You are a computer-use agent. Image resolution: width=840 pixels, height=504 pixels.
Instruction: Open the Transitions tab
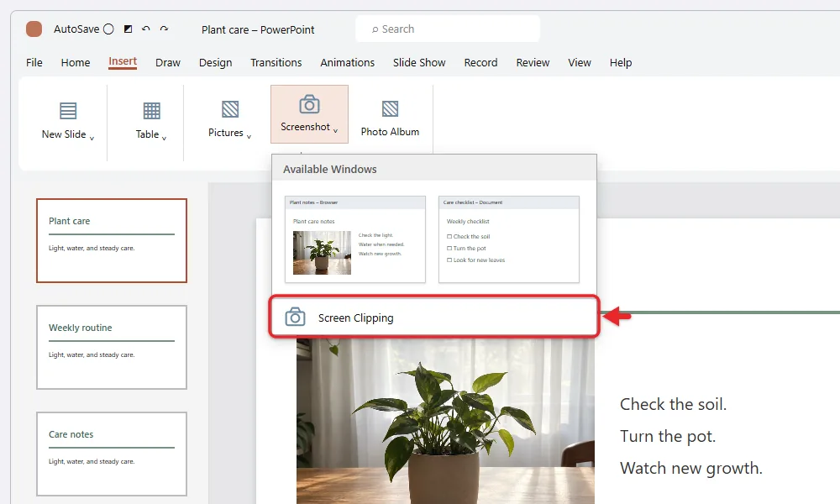coord(276,63)
